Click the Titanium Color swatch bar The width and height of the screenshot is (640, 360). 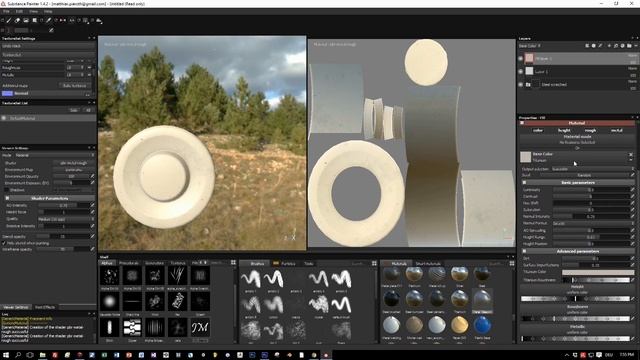coord(598,272)
